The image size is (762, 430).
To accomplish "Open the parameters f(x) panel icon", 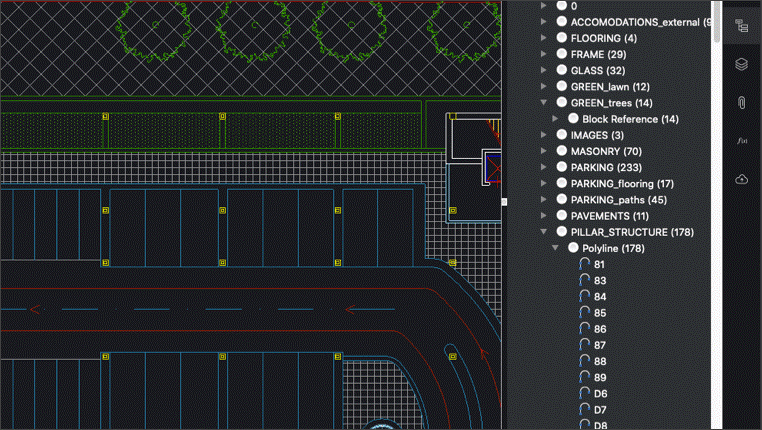I will point(741,141).
